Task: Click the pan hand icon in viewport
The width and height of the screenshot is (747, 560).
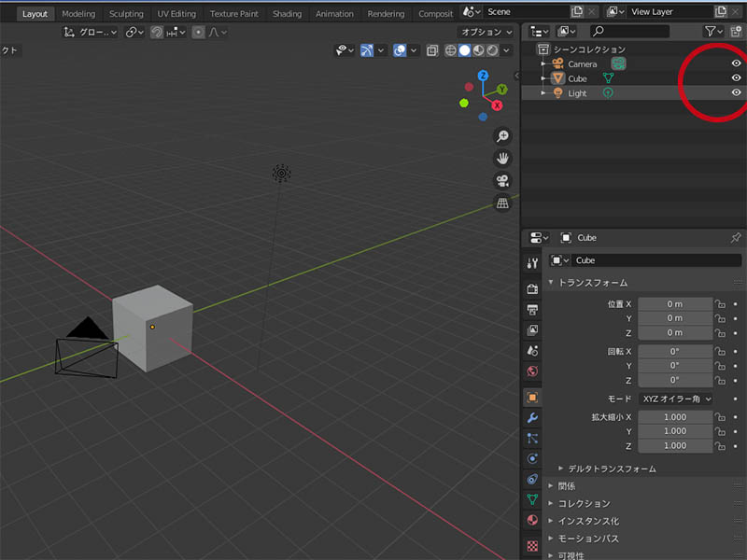Action: tap(502, 159)
